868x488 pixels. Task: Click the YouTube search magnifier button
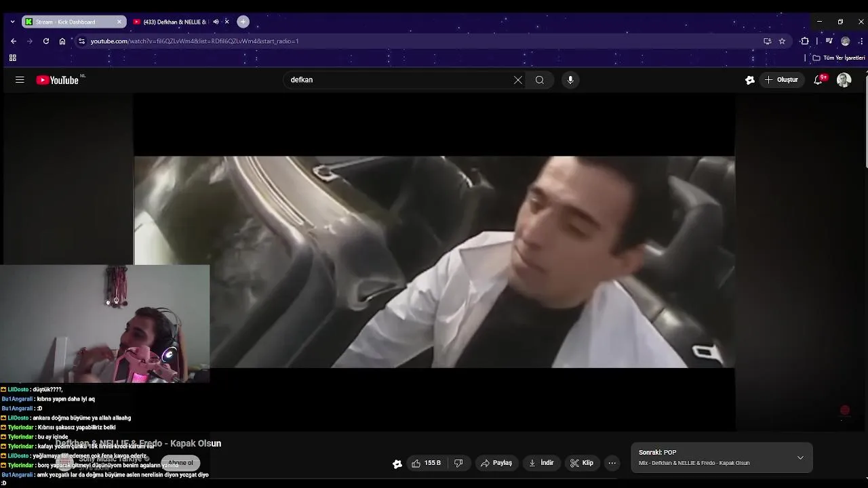(540, 80)
